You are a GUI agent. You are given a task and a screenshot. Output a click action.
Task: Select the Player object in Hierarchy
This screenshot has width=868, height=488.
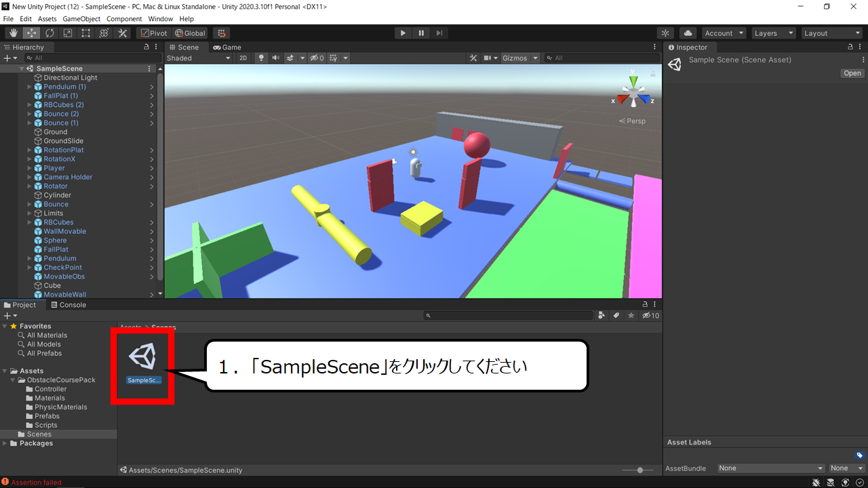[x=54, y=168]
